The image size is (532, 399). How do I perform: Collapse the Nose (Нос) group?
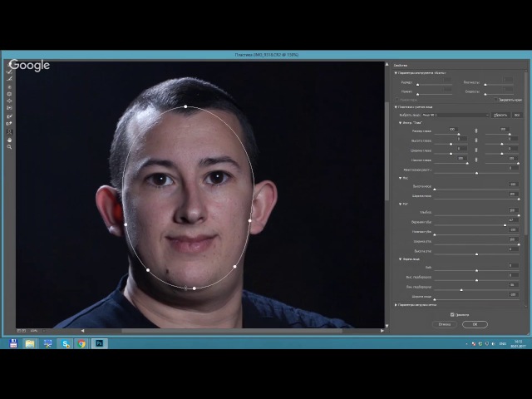[400, 178]
